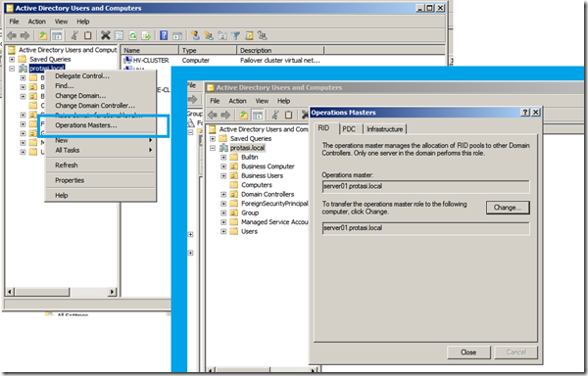Click Close button in Operations Masters dialog
588x376 pixels.
[x=468, y=352]
